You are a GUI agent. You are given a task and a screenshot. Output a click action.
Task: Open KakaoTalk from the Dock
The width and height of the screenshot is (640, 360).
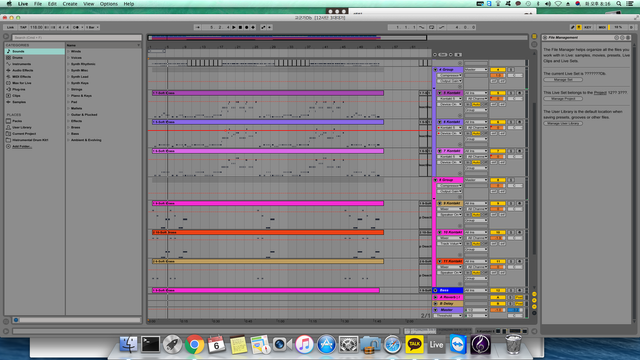pyautogui.click(x=414, y=345)
